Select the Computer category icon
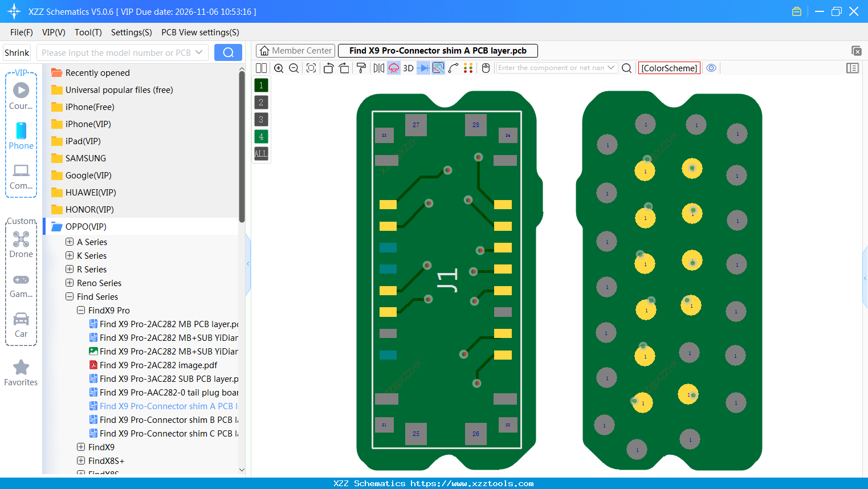 [21, 170]
